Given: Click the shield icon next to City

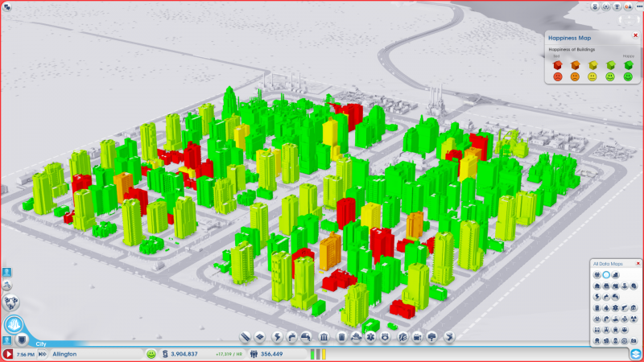Looking at the screenshot, I should click(x=22, y=339).
